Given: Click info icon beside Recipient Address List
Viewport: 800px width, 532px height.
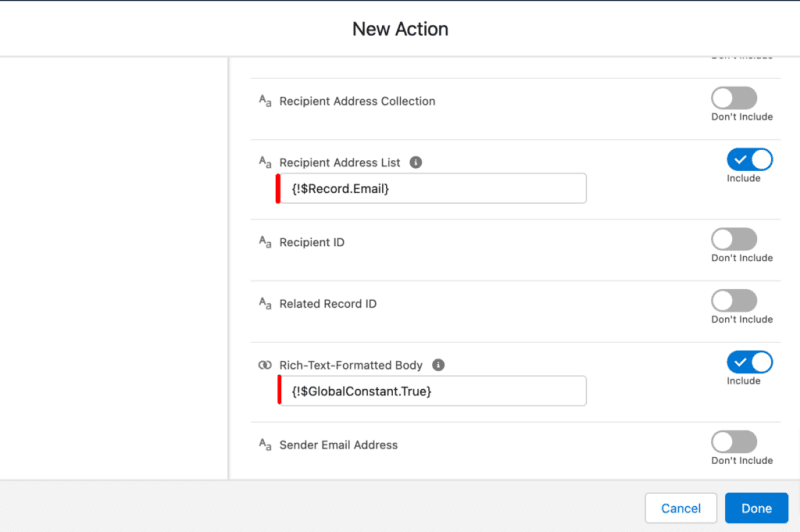Looking at the screenshot, I should [416, 162].
